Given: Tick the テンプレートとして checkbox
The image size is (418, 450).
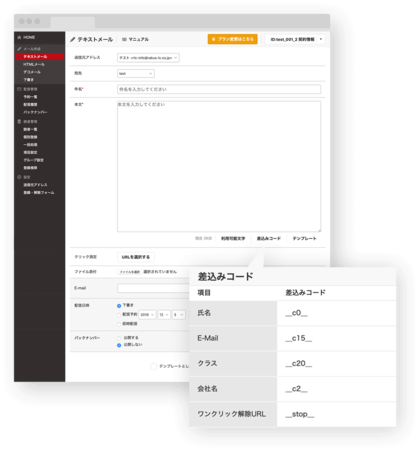Looking at the screenshot, I should [x=153, y=366].
